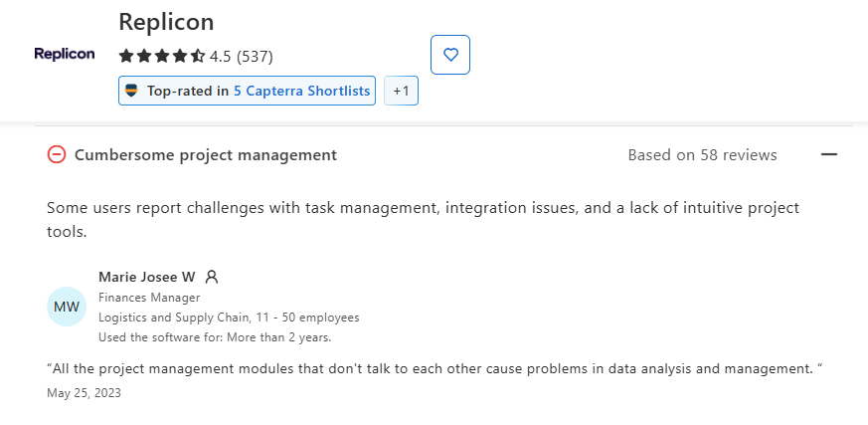Viewport: 868px width, 425px height.
Task: Expand the +1 additional badges button
Action: click(x=401, y=91)
